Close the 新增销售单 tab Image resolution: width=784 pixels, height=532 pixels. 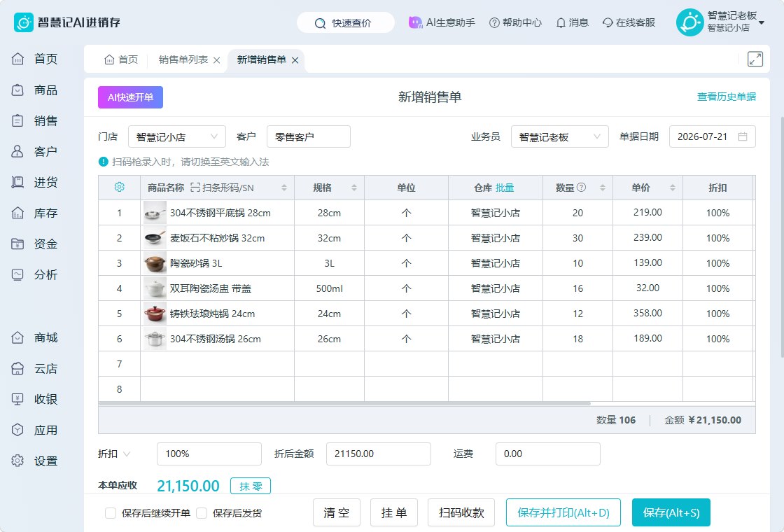pos(295,60)
